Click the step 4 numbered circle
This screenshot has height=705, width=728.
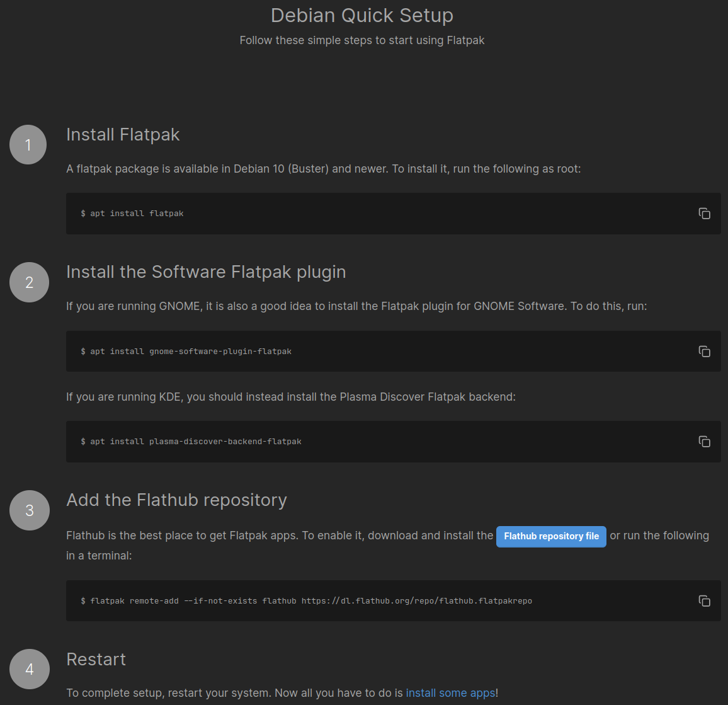click(x=29, y=669)
